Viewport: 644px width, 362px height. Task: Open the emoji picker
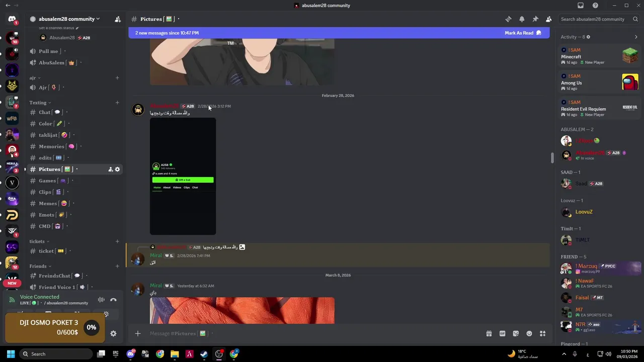pyautogui.click(x=529, y=333)
